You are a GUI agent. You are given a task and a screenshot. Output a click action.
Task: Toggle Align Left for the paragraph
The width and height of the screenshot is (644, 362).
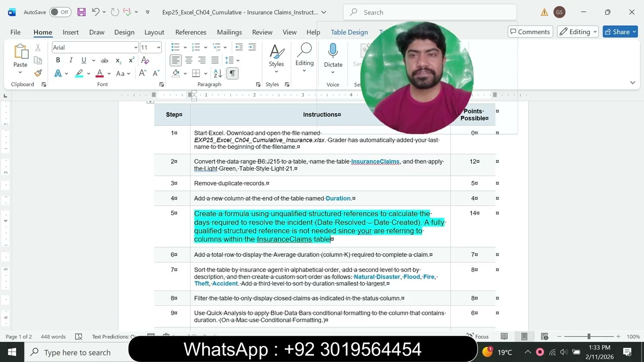(x=176, y=60)
